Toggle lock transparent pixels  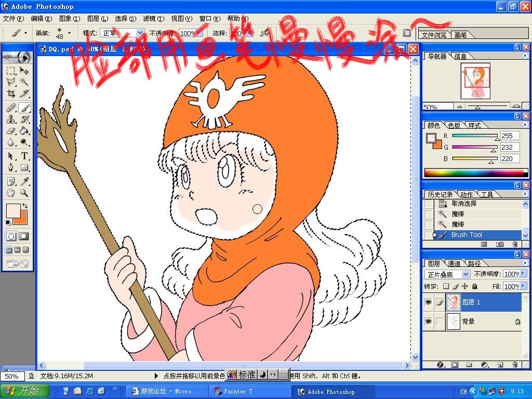(x=446, y=286)
